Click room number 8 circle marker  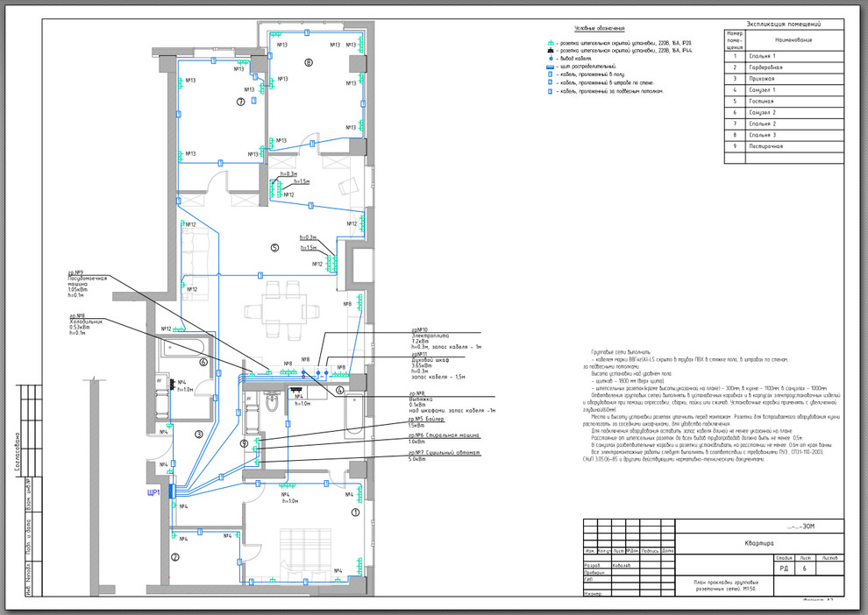tap(308, 62)
